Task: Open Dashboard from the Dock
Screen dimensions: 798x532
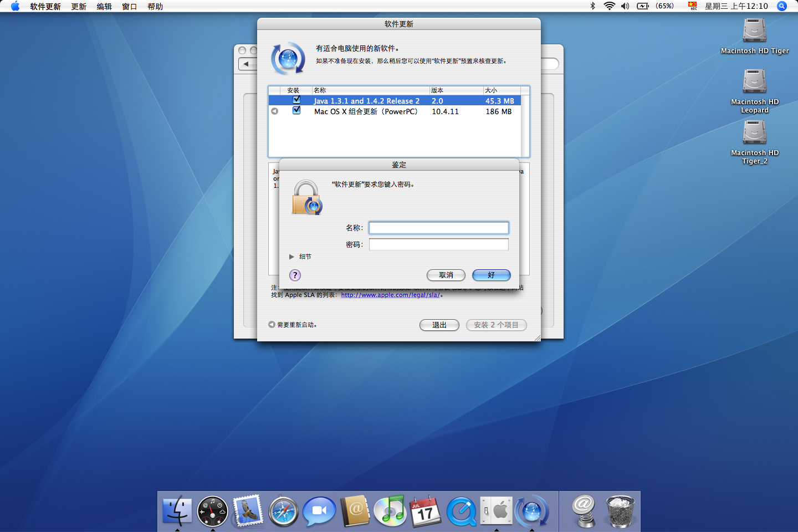Action: click(213, 511)
